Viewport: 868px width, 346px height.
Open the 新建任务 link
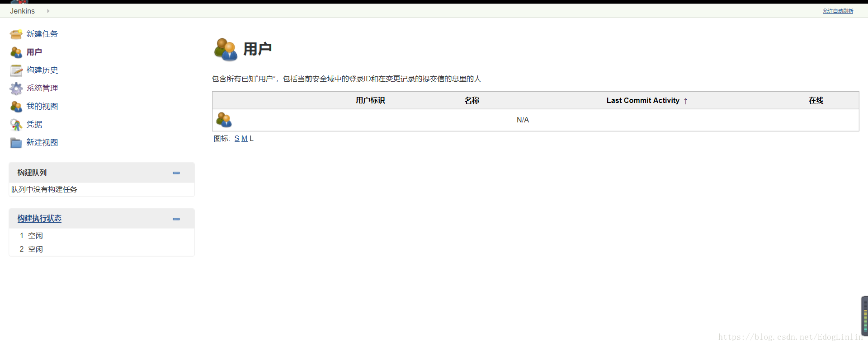[42, 34]
